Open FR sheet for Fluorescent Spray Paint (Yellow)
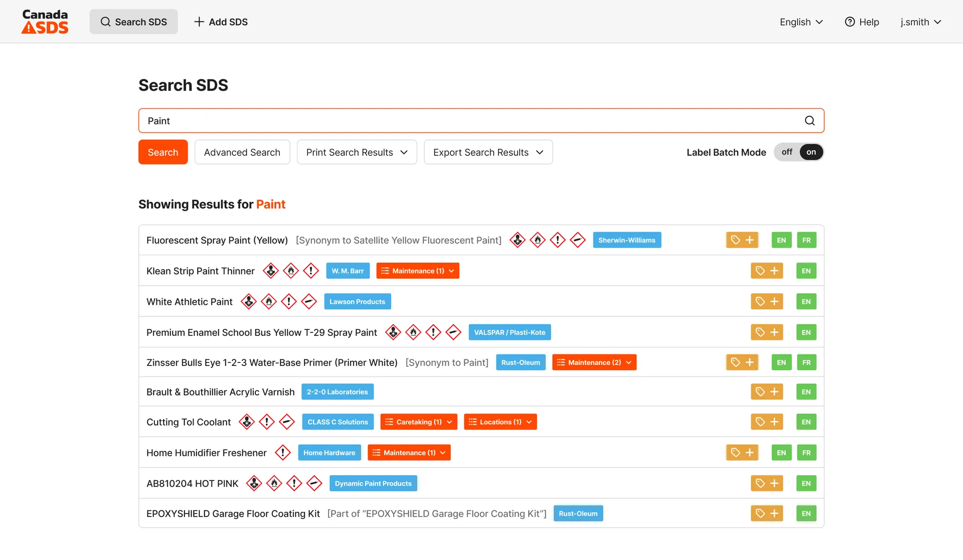 click(806, 240)
